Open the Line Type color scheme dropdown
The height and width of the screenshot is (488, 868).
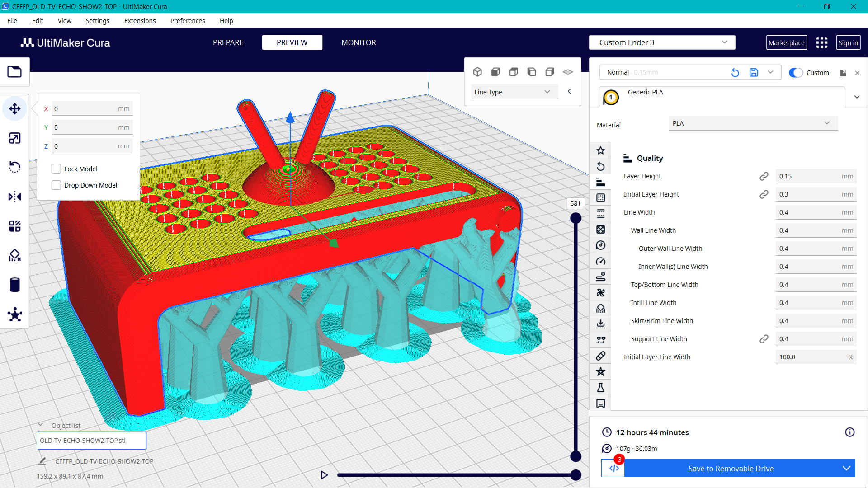click(514, 91)
